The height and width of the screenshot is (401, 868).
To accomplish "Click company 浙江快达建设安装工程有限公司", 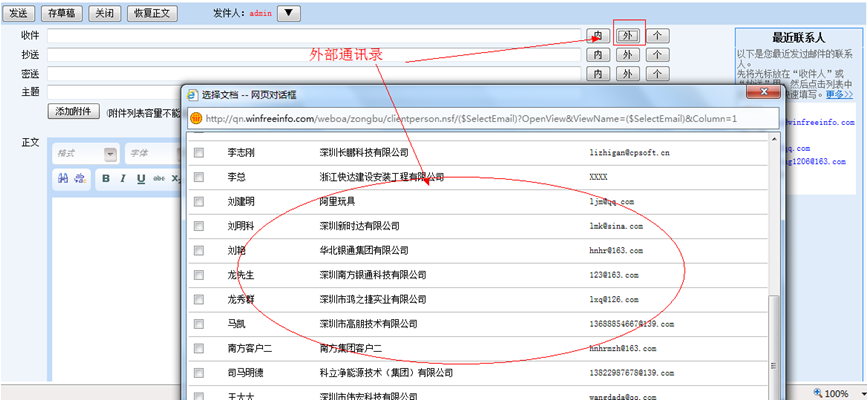I will 381,177.
